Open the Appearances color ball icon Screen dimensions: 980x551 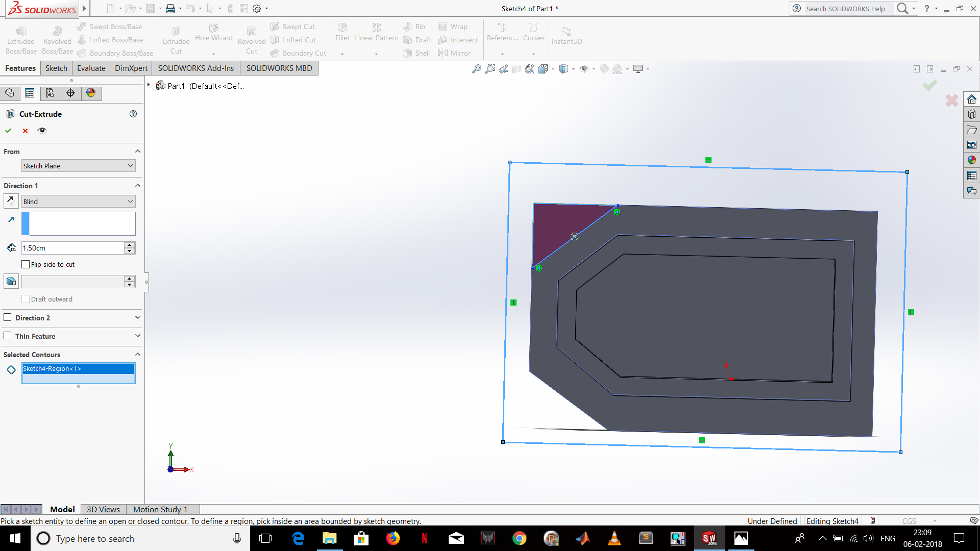pyautogui.click(x=972, y=160)
